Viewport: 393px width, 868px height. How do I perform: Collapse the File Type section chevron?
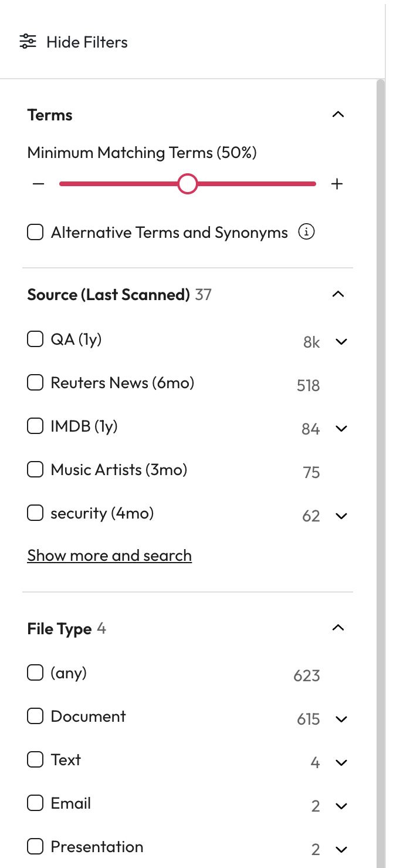pyautogui.click(x=338, y=628)
